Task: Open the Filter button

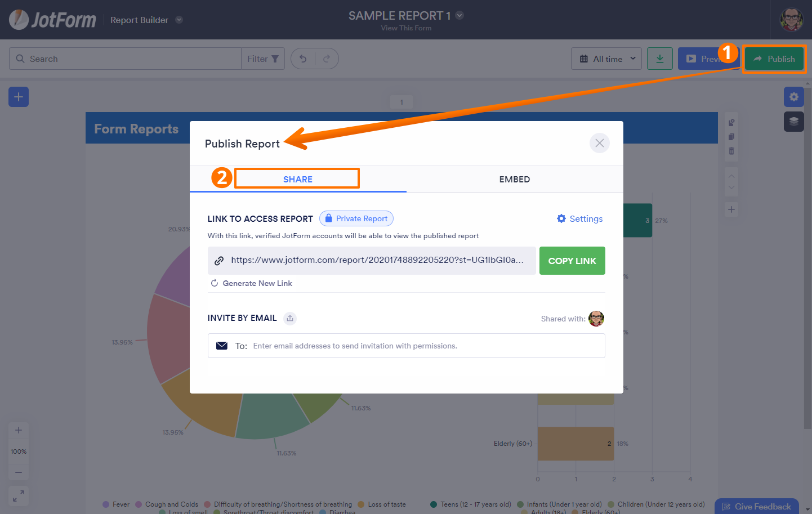Action: pyautogui.click(x=263, y=59)
